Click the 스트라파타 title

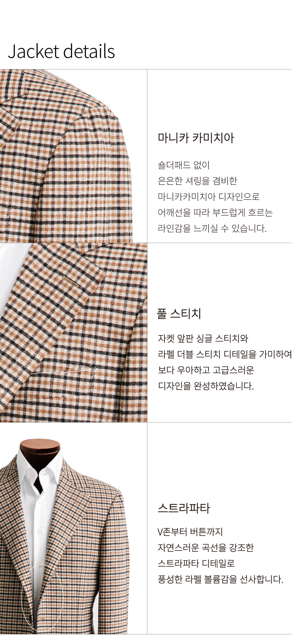(x=184, y=508)
